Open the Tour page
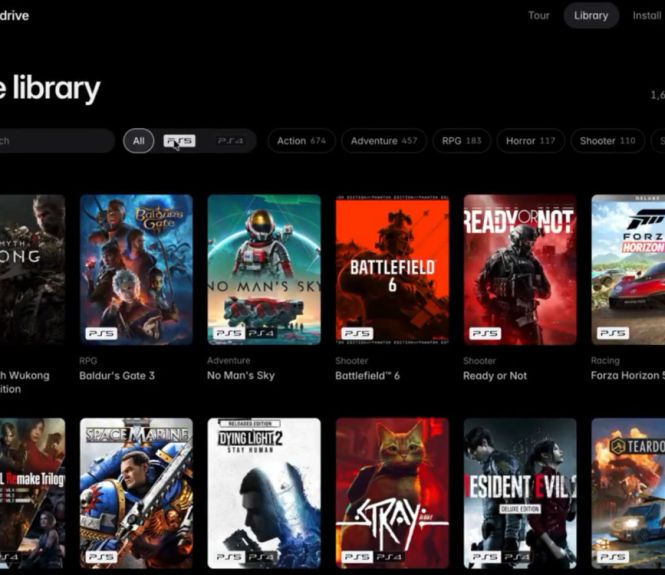The width and height of the screenshot is (665, 575). [539, 16]
